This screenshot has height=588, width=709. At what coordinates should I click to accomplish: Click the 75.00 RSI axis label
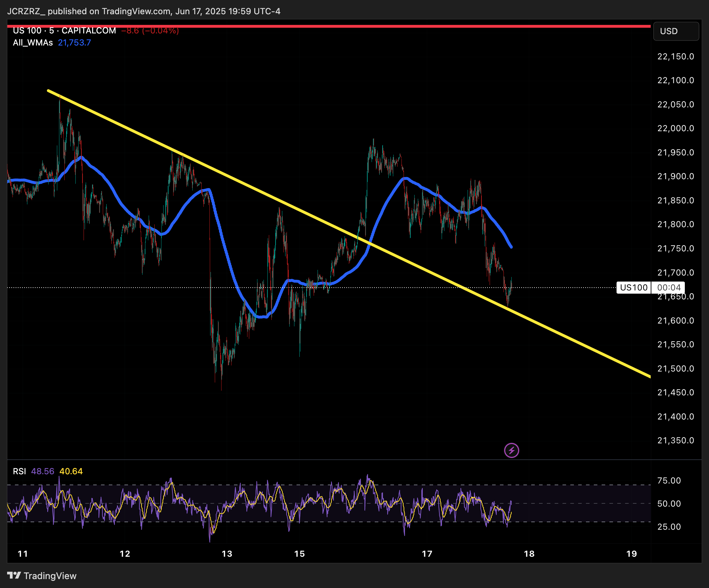click(x=669, y=481)
